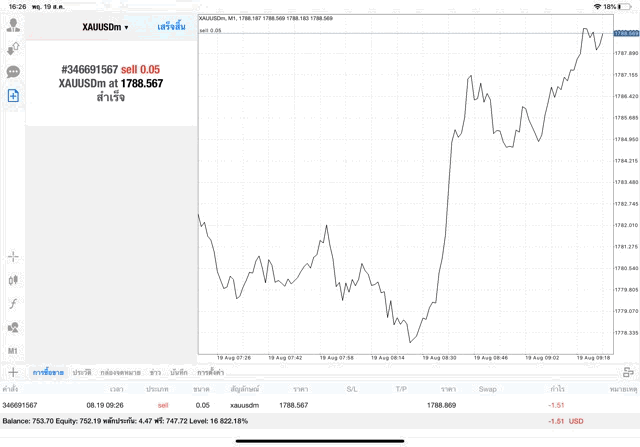Sort positions by the กำไร profit column
Viewport: 640px width, 447px height.
557,388
